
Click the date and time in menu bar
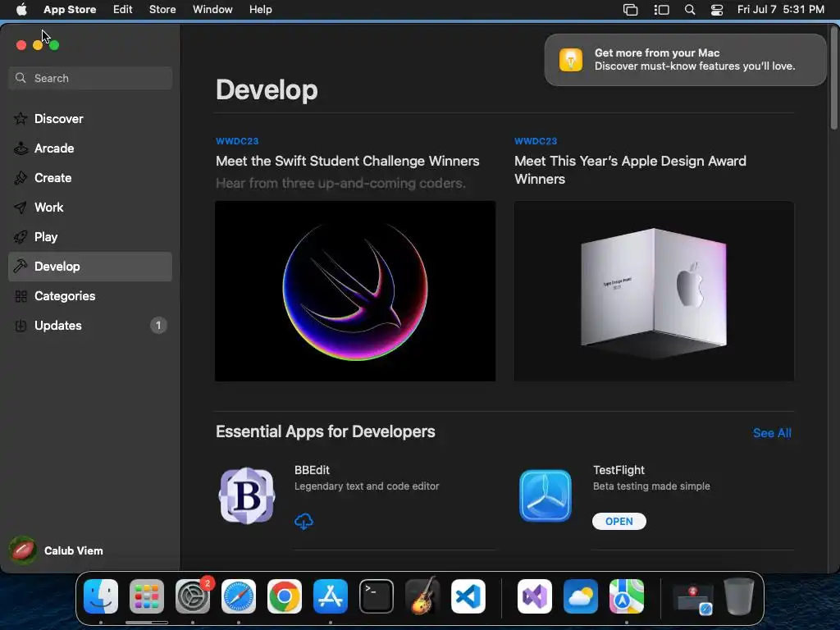(781, 10)
